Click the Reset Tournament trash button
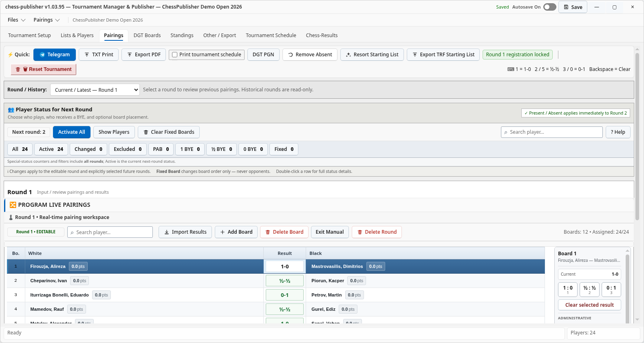The width and height of the screenshot is (644, 343). [x=44, y=69]
